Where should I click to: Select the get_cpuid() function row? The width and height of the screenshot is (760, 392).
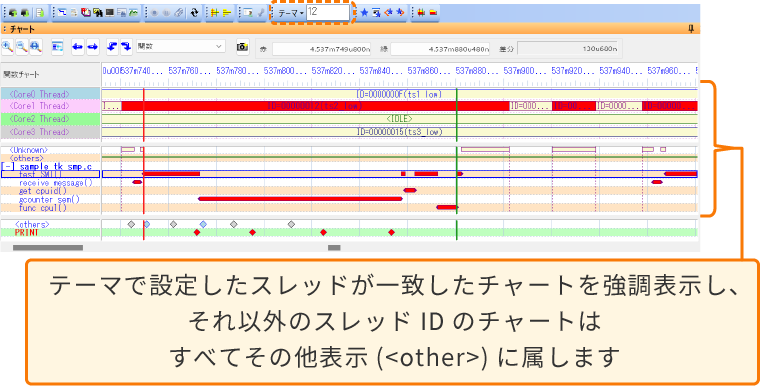click(51, 191)
